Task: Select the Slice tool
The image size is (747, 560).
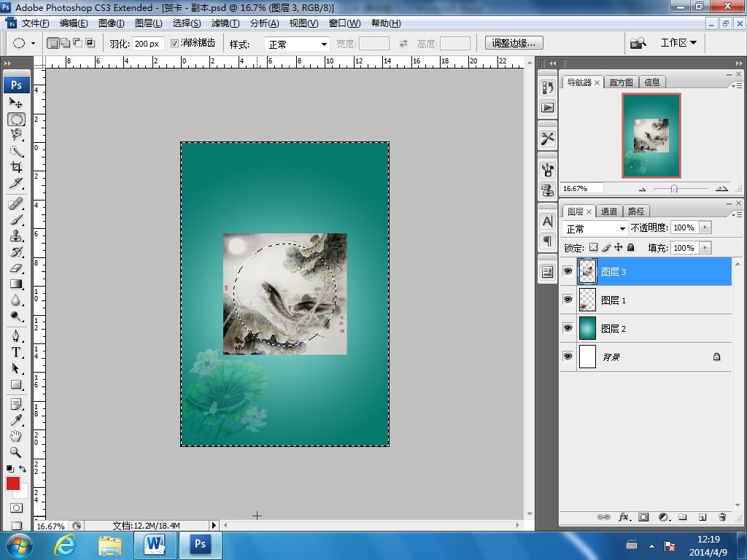Action: pos(16,183)
